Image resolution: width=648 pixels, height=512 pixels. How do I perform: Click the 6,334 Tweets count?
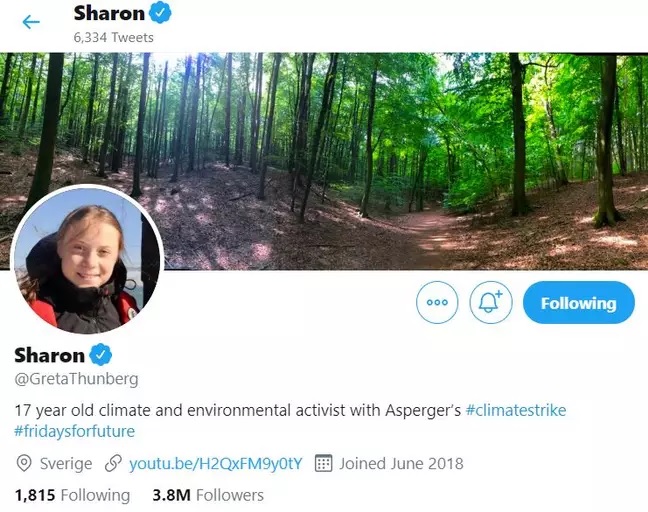(113, 37)
